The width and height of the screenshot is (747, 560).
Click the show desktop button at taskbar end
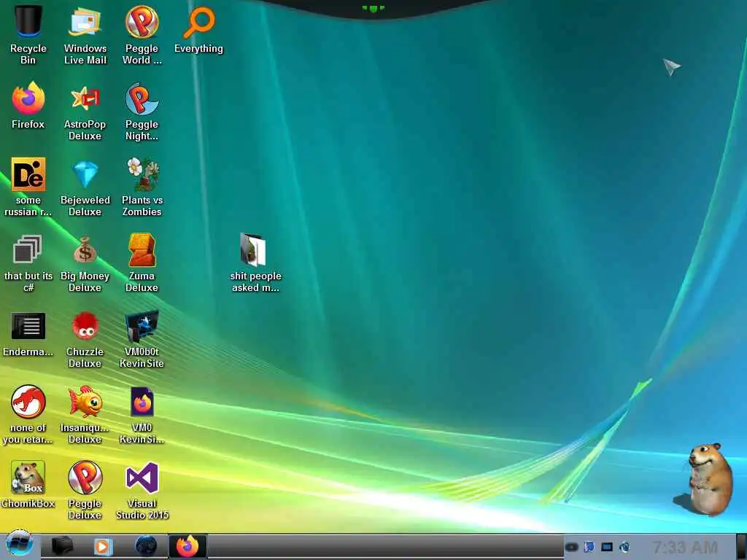[741, 546]
